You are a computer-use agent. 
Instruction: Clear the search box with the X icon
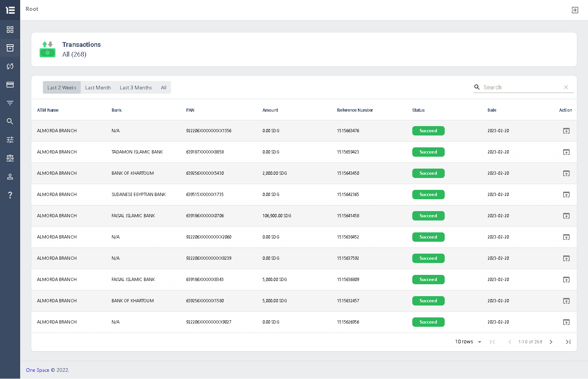pyautogui.click(x=566, y=87)
